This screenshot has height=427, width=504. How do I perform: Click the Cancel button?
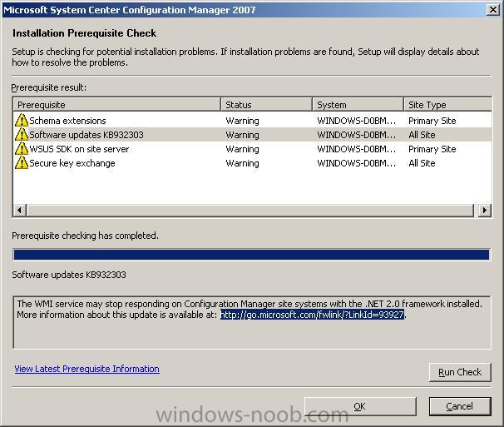(x=460, y=406)
